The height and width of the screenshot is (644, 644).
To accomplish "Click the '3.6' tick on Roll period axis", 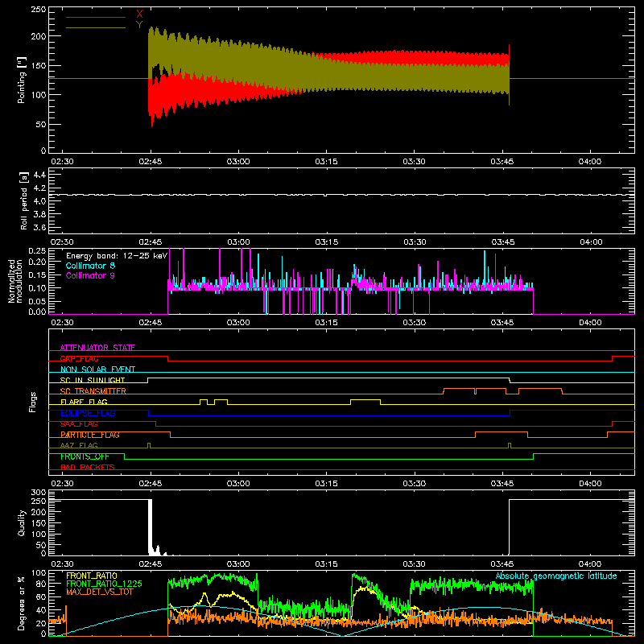I will coord(39,228).
